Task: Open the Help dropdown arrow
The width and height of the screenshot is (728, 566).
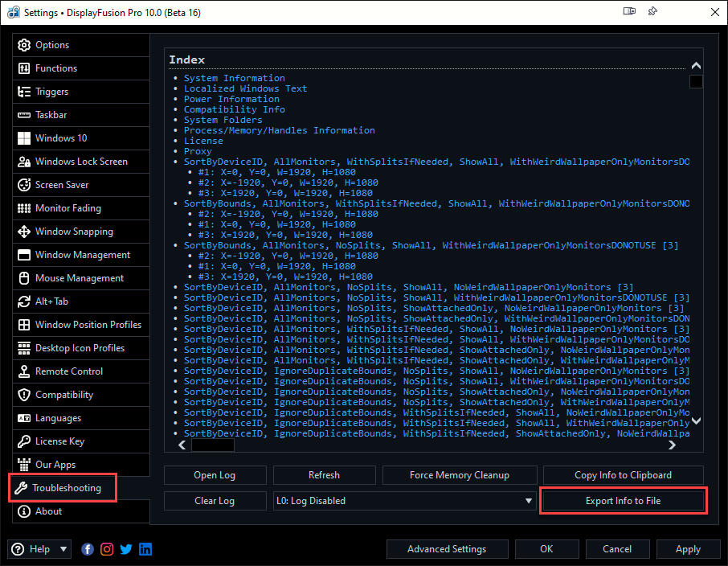Action: coord(63,549)
